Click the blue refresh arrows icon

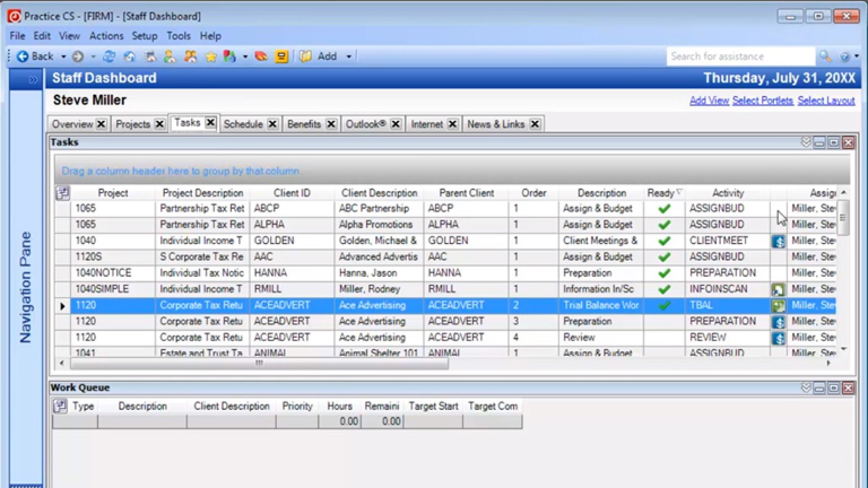tap(109, 56)
